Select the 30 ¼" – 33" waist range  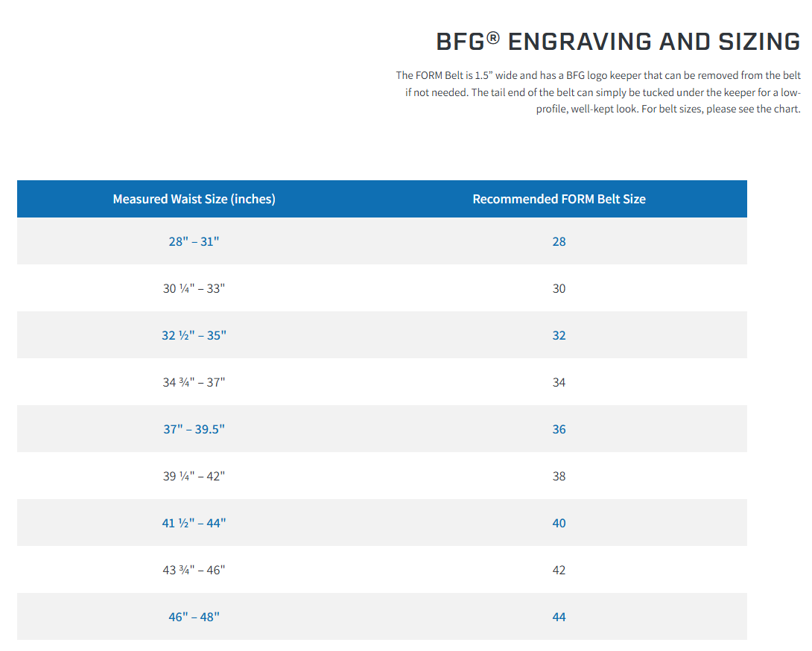pos(194,288)
